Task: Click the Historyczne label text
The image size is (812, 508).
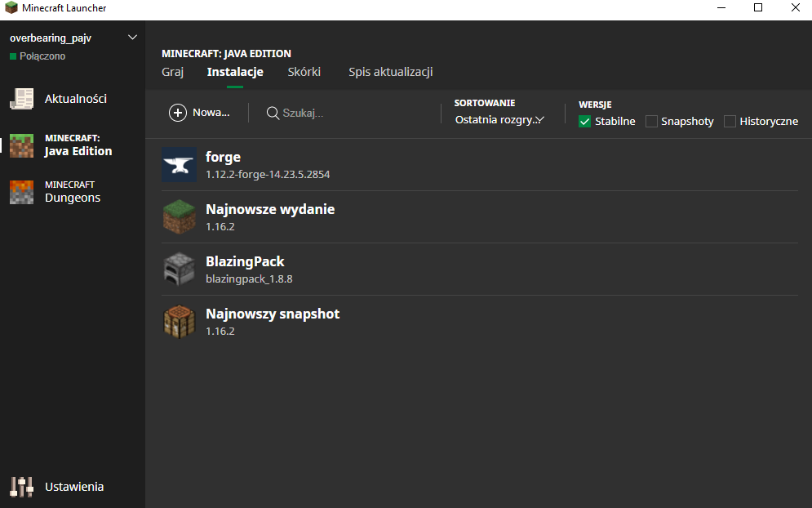Action: (769, 122)
